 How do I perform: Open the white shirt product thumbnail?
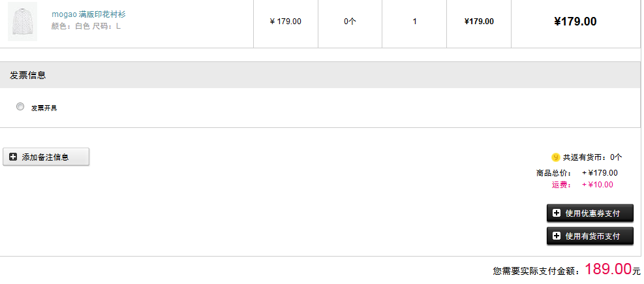pyautogui.click(x=23, y=22)
